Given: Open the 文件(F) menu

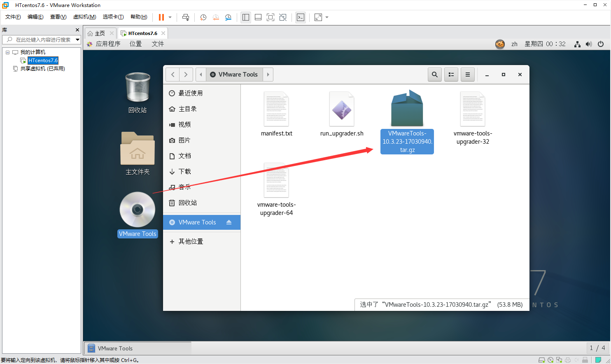Looking at the screenshot, I should [13, 17].
